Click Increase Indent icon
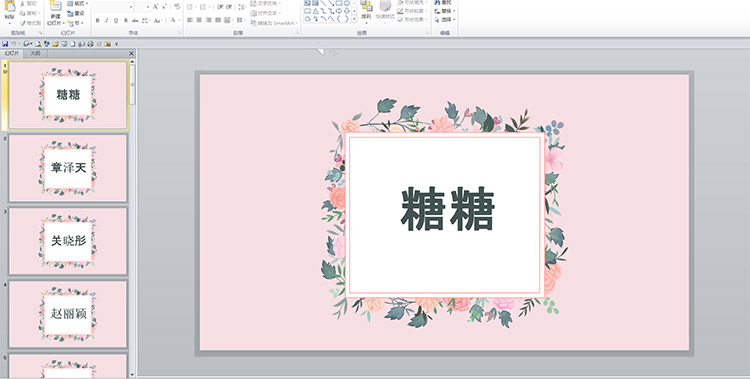 pyautogui.click(x=229, y=7)
